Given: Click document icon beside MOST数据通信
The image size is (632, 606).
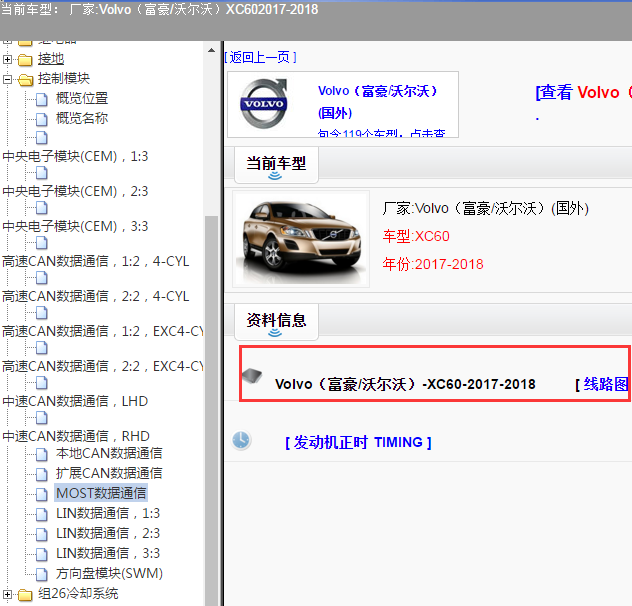Looking at the screenshot, I should coord(42,494).
